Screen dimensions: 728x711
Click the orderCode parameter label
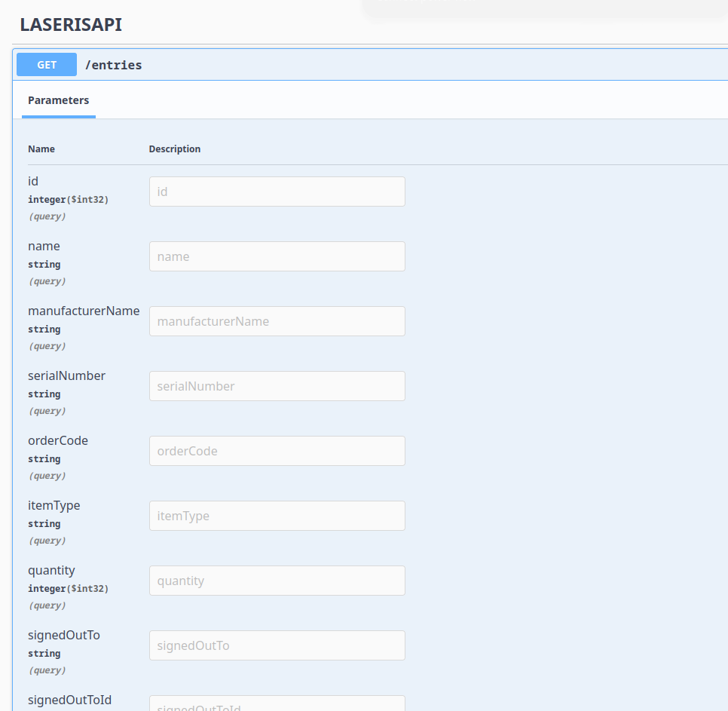[58, 440]
